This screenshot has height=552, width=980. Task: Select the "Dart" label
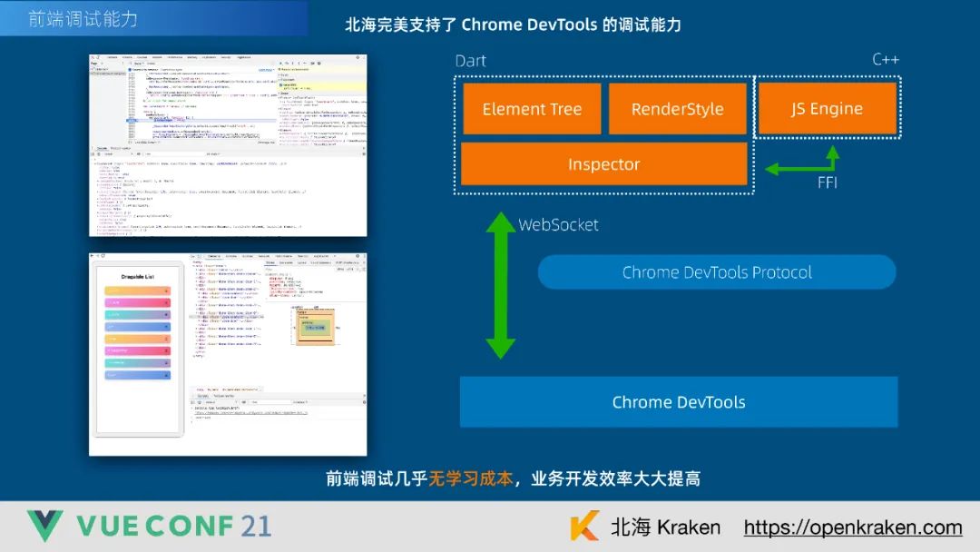(471, 61)
